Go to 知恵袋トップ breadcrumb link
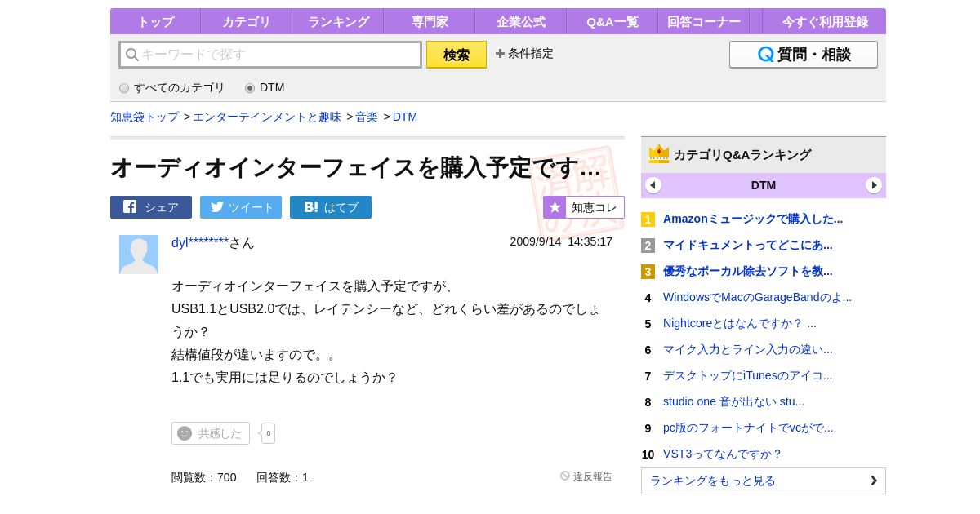 (145, 117)
